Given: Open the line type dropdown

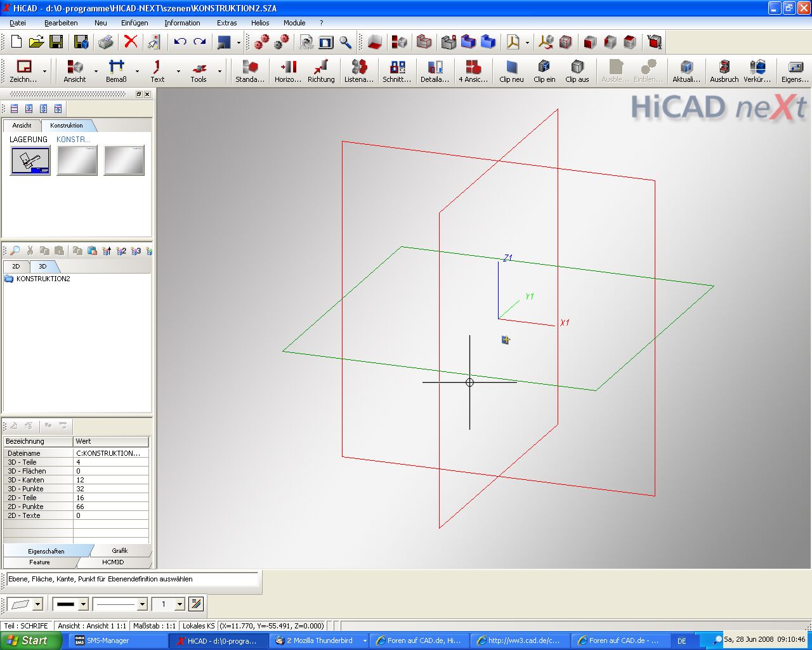Looking at the screenshot, I should (142, 604).
